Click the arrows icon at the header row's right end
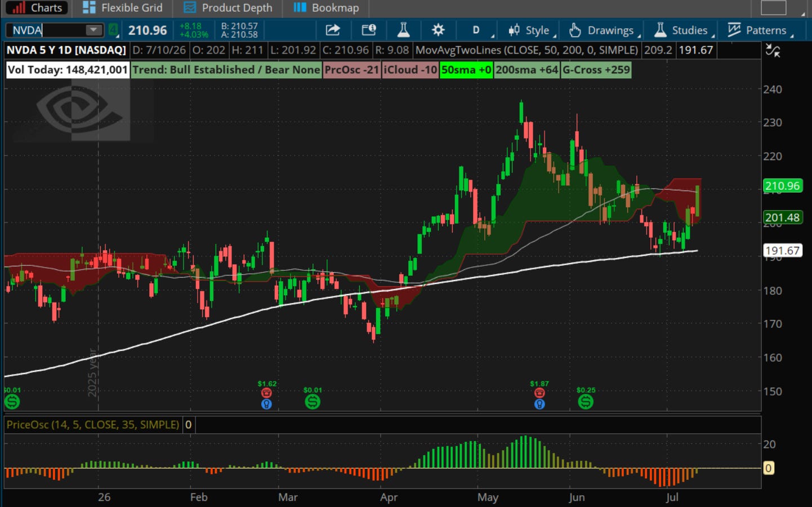812x507 pixels. tap(773, 51)
